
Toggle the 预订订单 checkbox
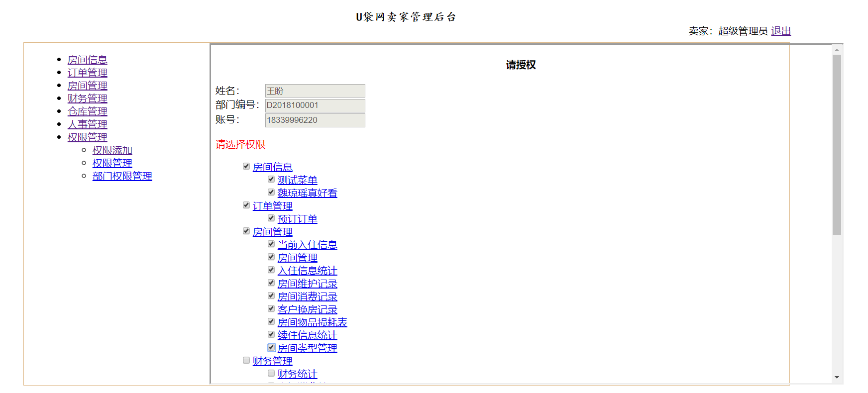coord(271,218)
